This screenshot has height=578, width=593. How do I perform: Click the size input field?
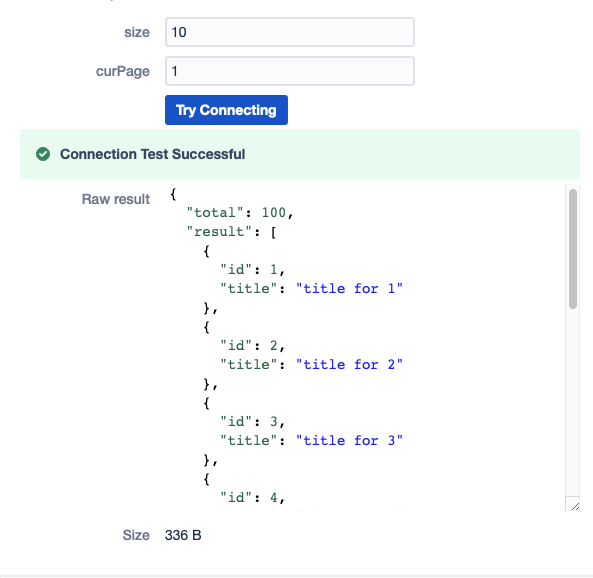[x=290, y=32]
